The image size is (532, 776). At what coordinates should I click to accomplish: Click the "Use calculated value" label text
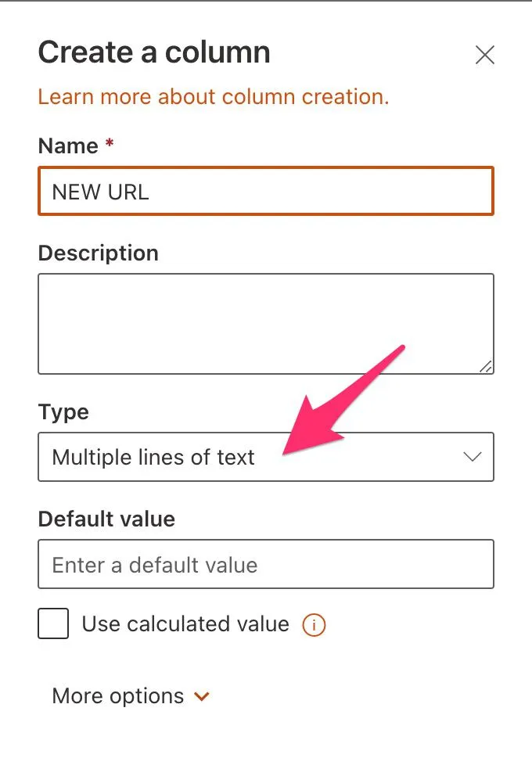tap(185, 624)
